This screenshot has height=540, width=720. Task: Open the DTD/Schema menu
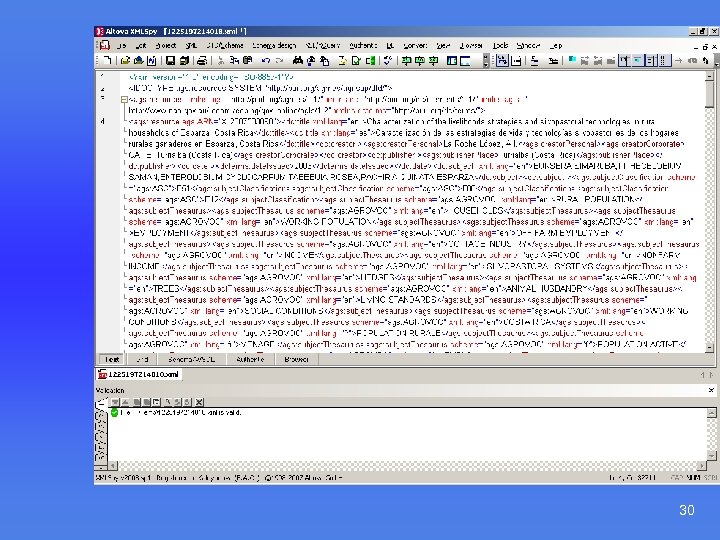click(225, 45)
